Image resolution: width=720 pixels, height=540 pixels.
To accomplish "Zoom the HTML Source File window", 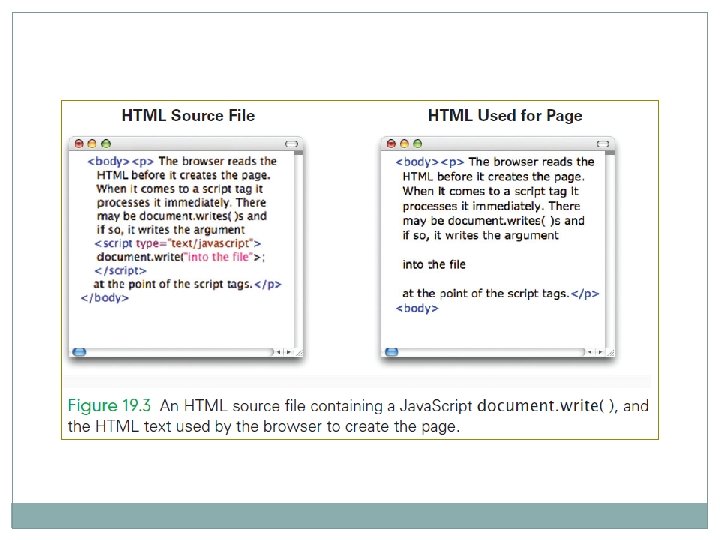I will [x=106, y=144].
